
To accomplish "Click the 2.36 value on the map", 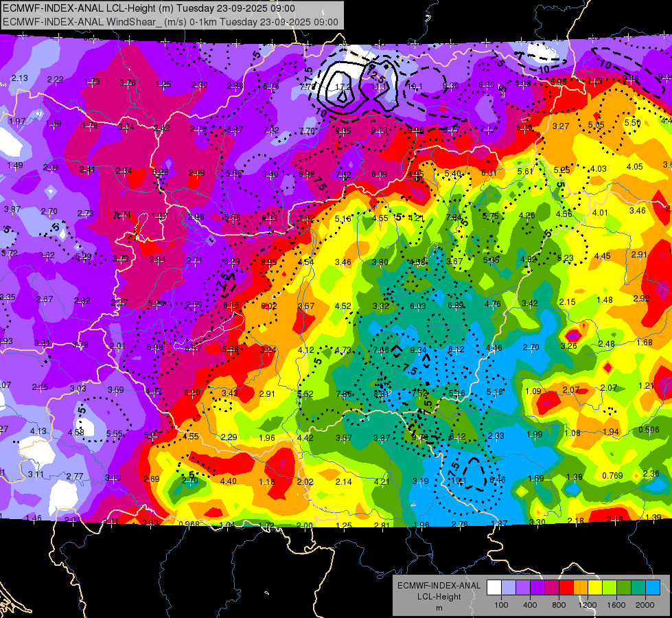I will coord(651,474).
